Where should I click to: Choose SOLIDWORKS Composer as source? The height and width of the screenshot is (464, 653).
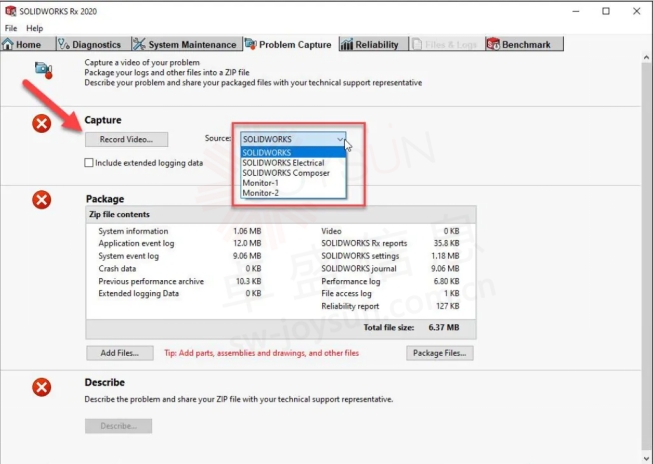(293, 173)
